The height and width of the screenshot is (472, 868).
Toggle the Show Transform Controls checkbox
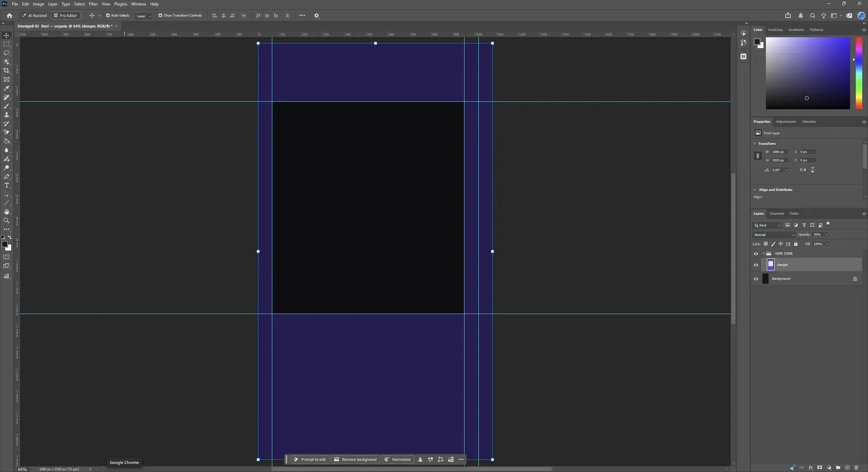tap(160, 16)
